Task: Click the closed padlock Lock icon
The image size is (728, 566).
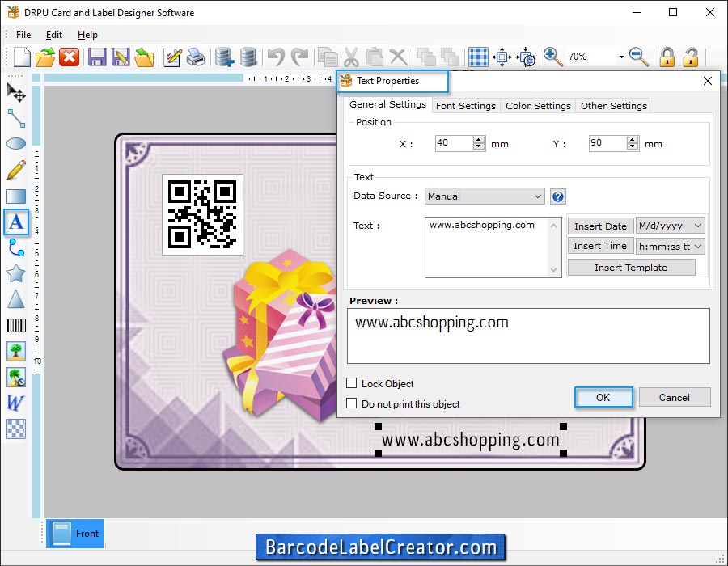Action: coord(667,57)
